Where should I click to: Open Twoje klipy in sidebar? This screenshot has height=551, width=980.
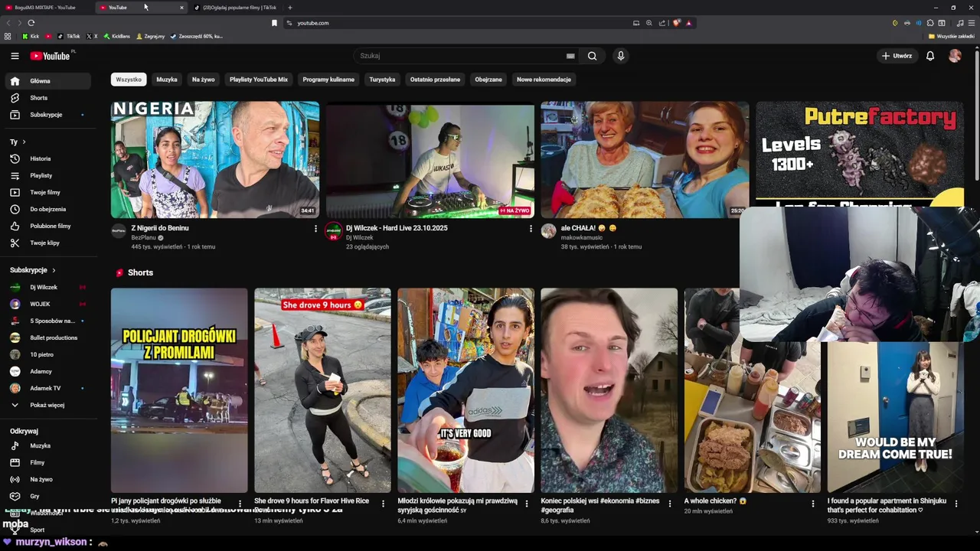(x=47, y=243)
